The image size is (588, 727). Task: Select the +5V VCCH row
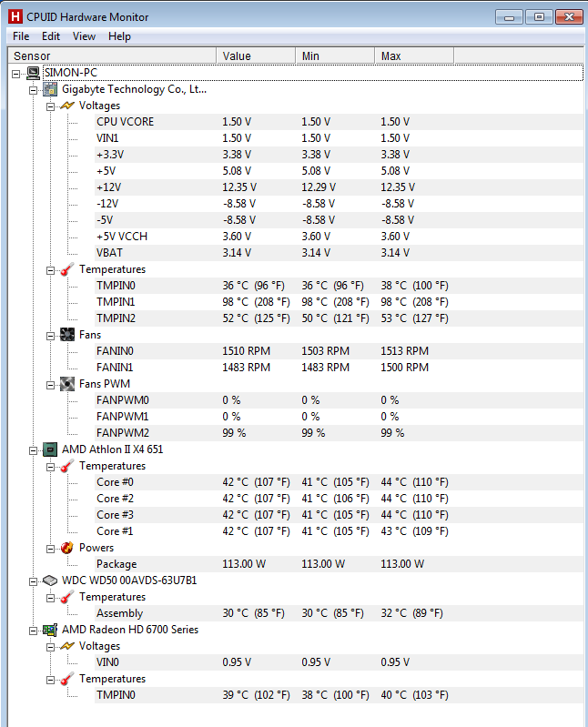[339, 237]
